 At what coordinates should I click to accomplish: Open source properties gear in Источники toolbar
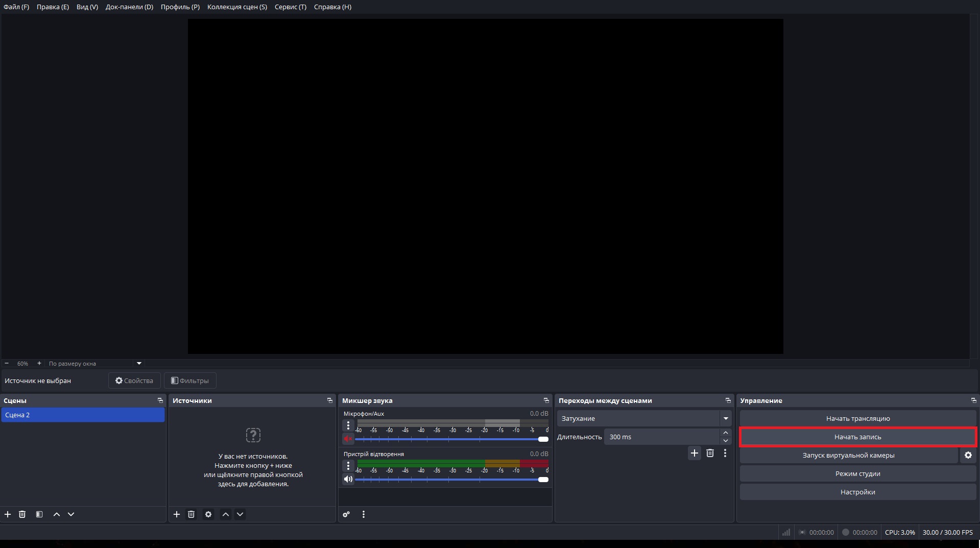point(208,514)
